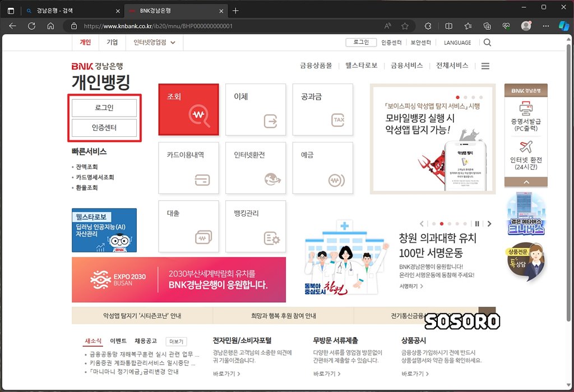The image size is (574, 392).
Task: Switch to the 채용공고 tab
Action: [x=146, y=341]
